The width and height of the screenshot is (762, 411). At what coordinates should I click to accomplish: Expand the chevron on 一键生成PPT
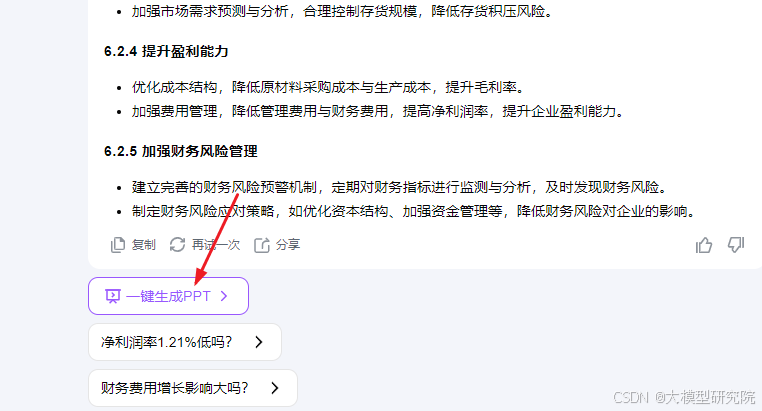point(224,296)
